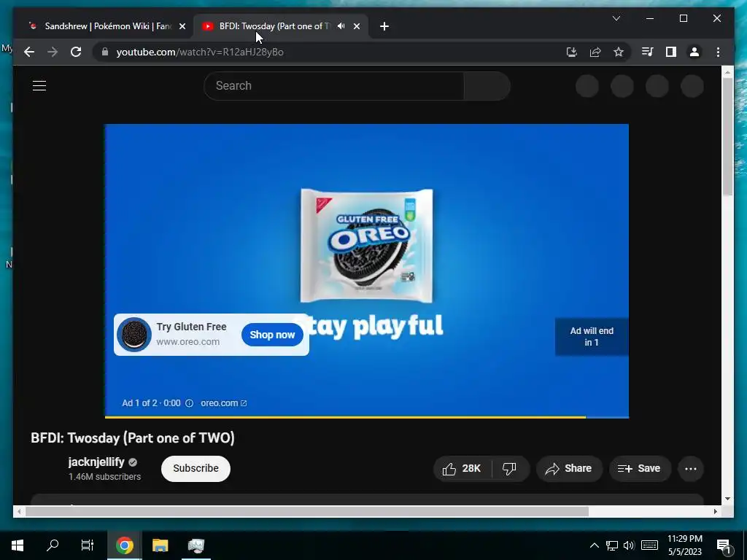Screen dimensions: 747x560
Task: Open the system tray volume icon
Action: pyautogui.click(x=629, y=545)
